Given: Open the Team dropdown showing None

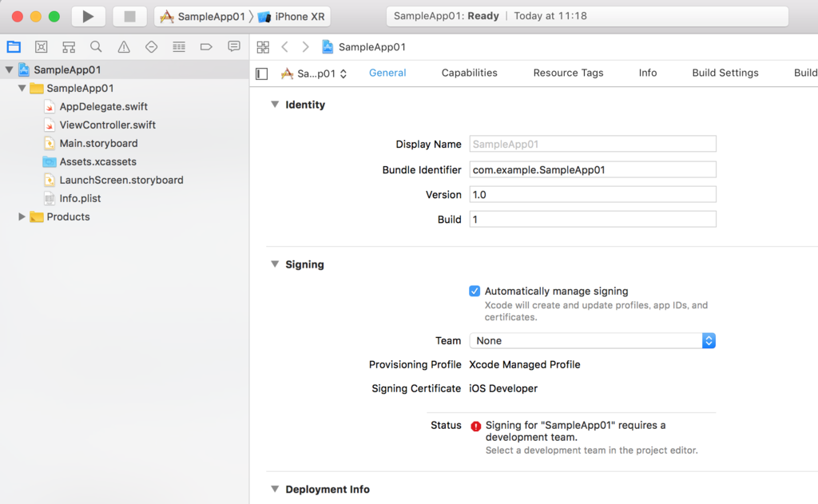Looking at the screenshot, I should point(593,341).
